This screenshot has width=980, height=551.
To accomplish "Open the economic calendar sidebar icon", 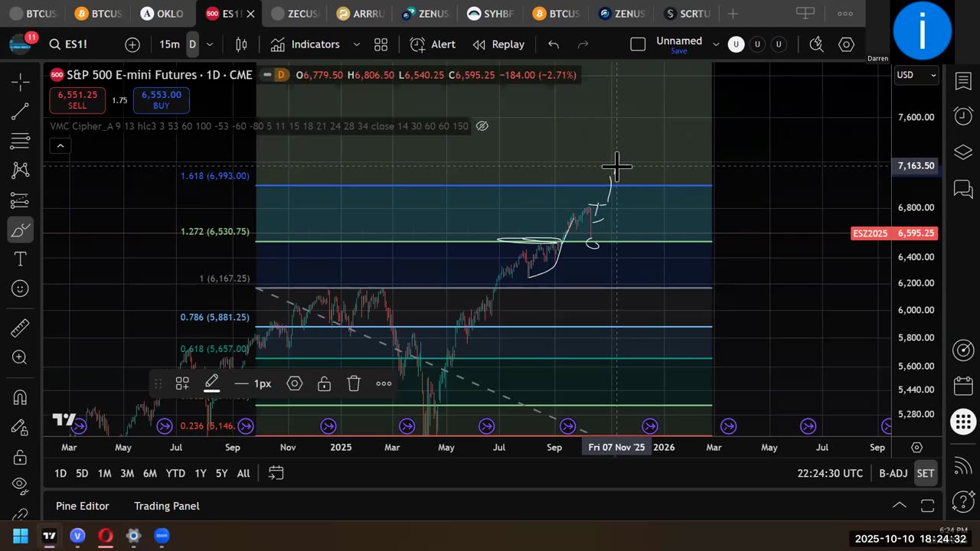I will click(963, 386).
